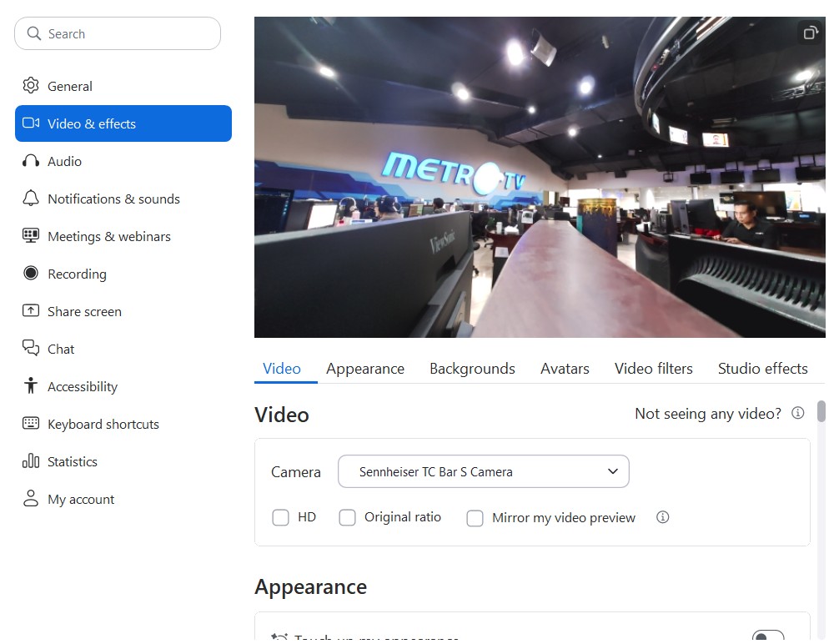Viewport: 839px width, 644px height.
Task: Open the Studio effects tab
Action: [x=763, y=369]
